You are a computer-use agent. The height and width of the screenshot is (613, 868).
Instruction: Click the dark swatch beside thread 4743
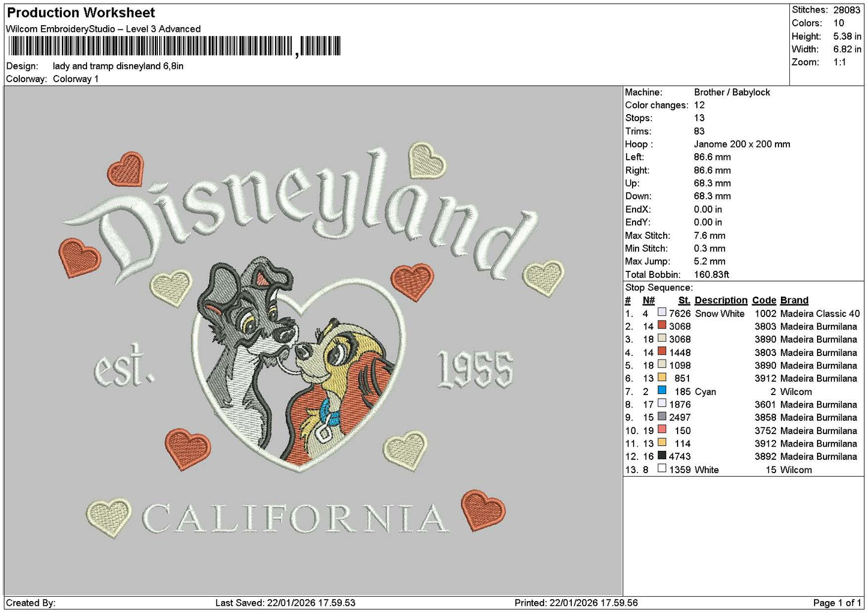tap(662, 456)
